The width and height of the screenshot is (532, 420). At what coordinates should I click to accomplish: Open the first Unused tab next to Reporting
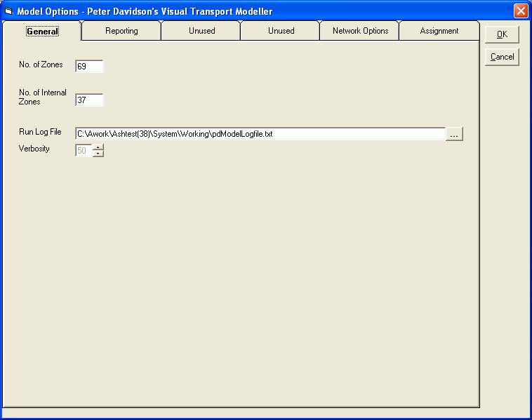pos(201,31)
